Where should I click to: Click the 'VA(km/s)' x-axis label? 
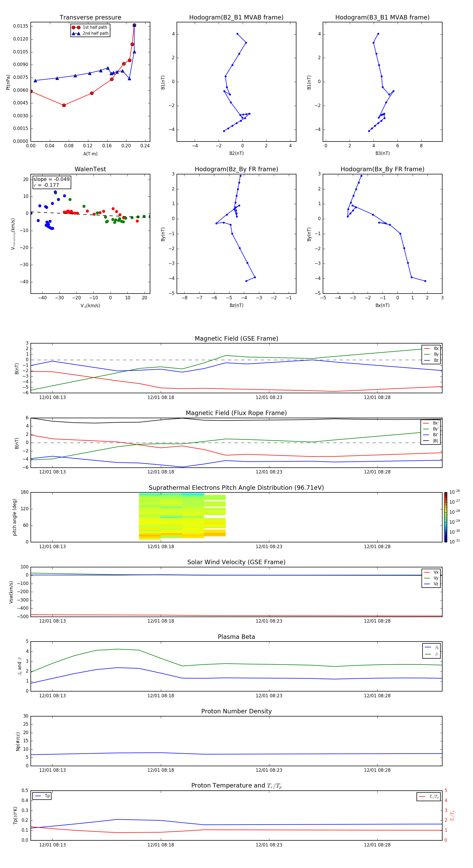pyautogui.click(x=90, y=306)
